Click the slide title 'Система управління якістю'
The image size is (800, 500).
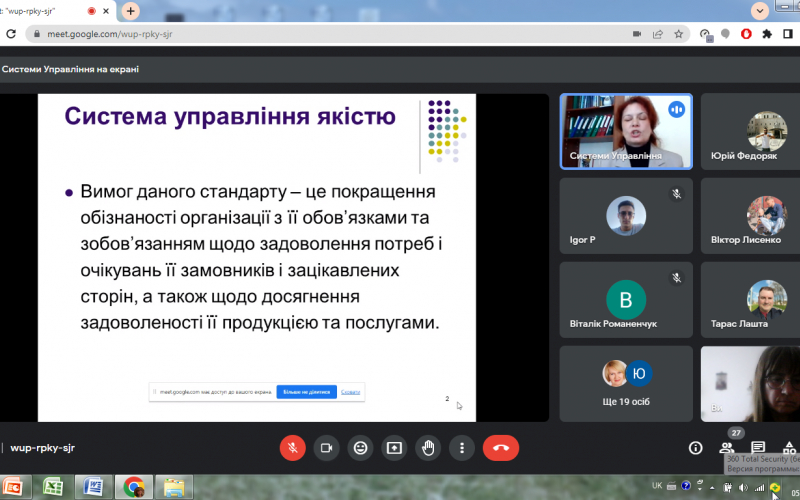[230, 116]
